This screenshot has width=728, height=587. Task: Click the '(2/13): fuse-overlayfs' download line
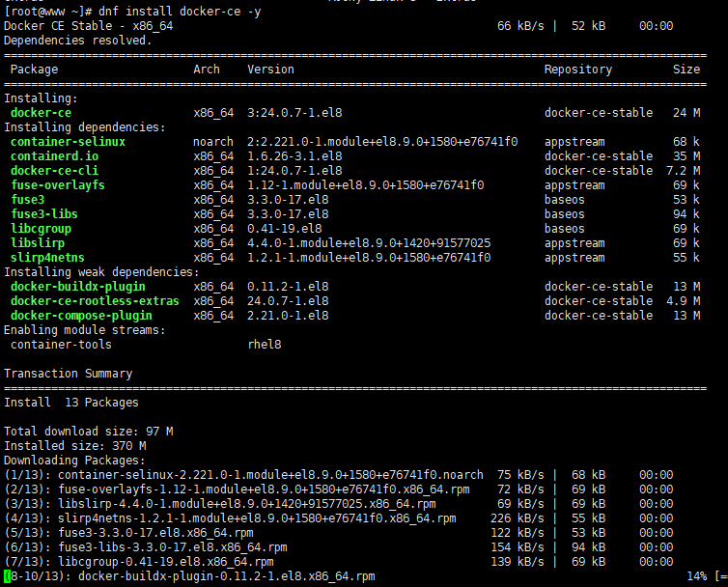339,489
